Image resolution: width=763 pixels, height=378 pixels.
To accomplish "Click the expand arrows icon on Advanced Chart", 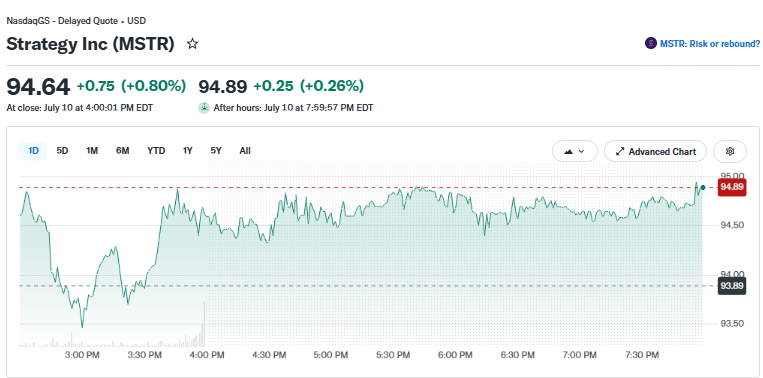I will (x=619, y=152).
